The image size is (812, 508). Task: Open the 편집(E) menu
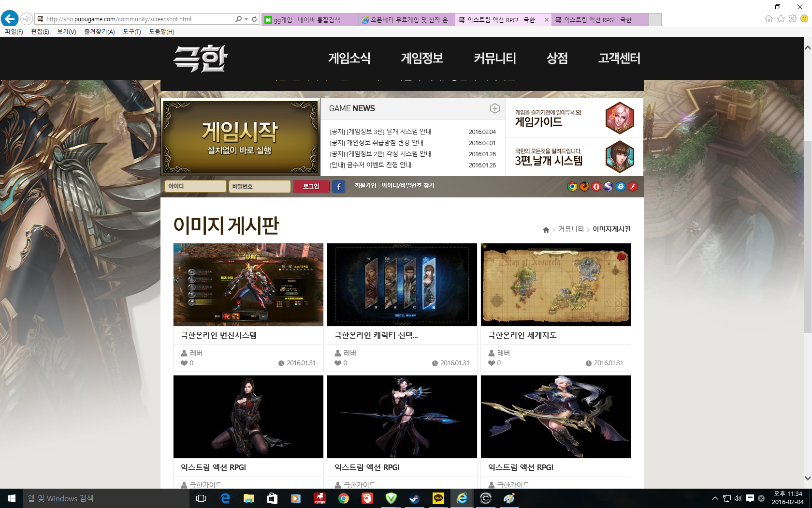(x=40, y=31)
